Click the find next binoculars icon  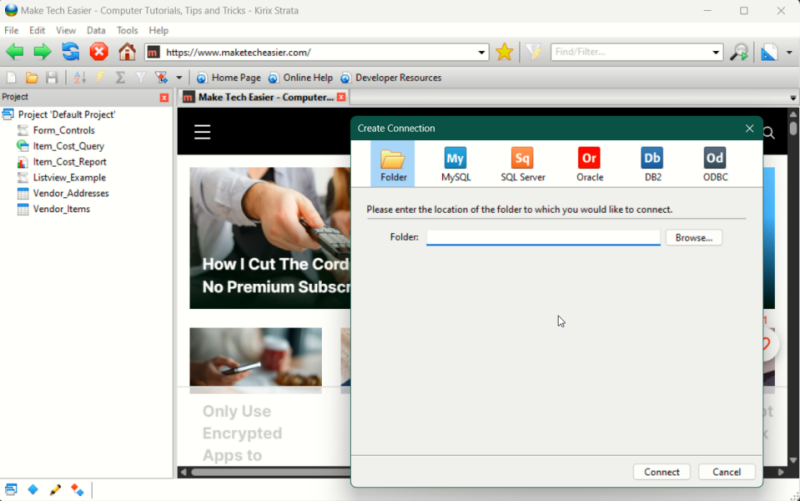(x=739, y=52)
